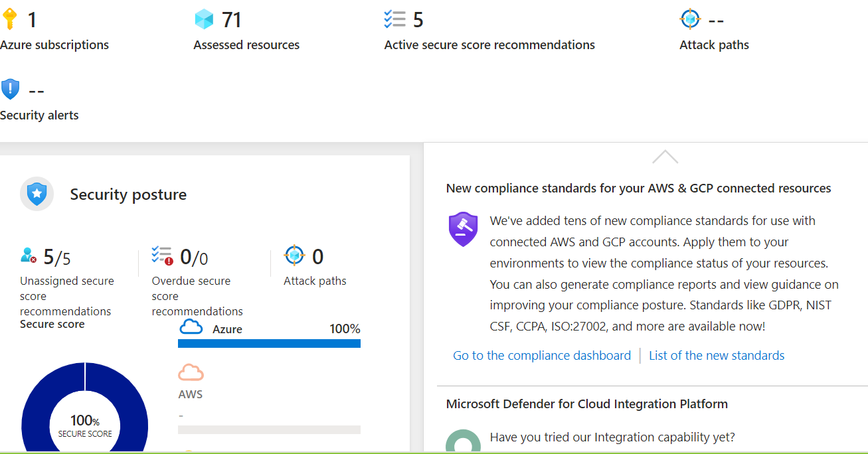Collapse the news panel with up chevron
The image size is (868, 454).
coord(665,157)
